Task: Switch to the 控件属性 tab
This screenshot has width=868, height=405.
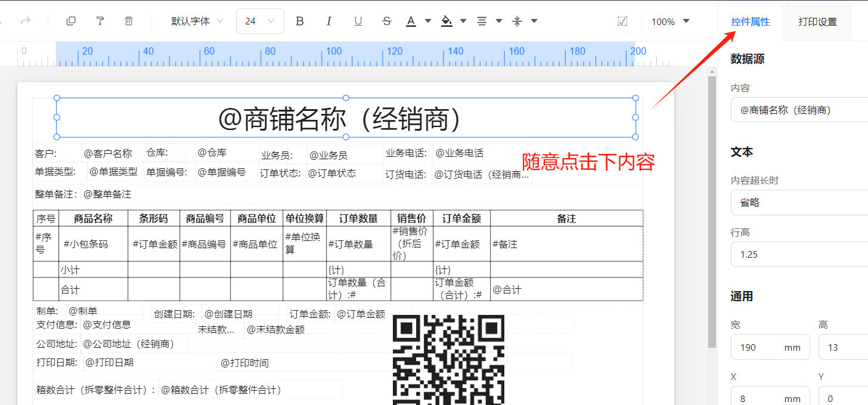Action: click(750, 21)
